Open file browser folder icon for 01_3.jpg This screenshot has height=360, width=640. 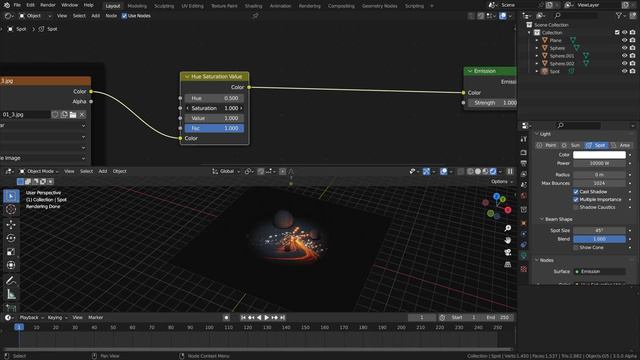click(x=73, y=115)
